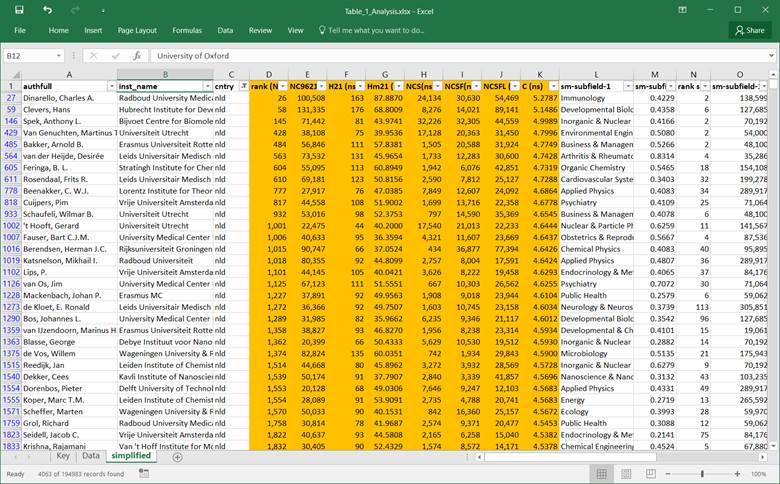Select row header 605
The image size is (780, 484).
point(11,168)
